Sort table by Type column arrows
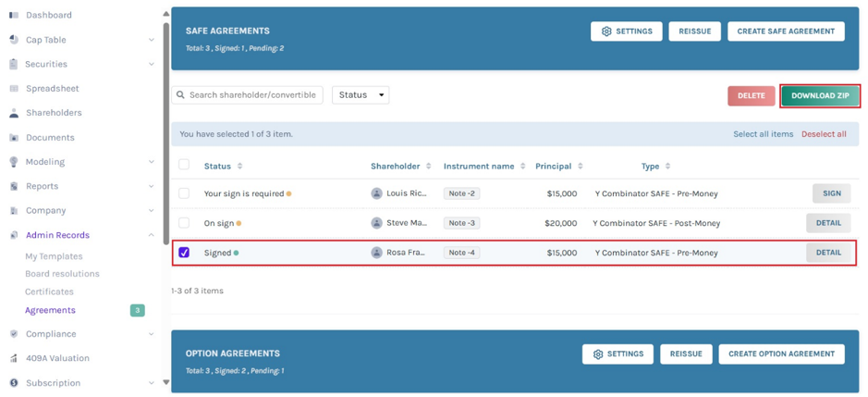 point(667,166)
